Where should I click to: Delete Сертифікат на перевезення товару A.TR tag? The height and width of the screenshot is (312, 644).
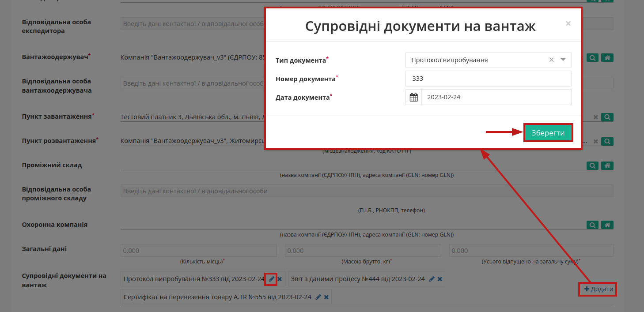326,297
